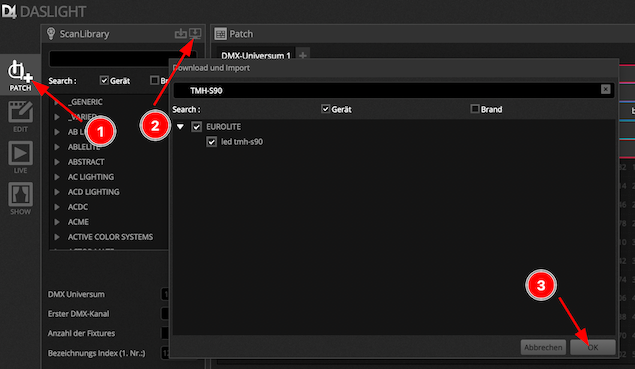Select the led tmh-s90 entry text

[242, 142]
